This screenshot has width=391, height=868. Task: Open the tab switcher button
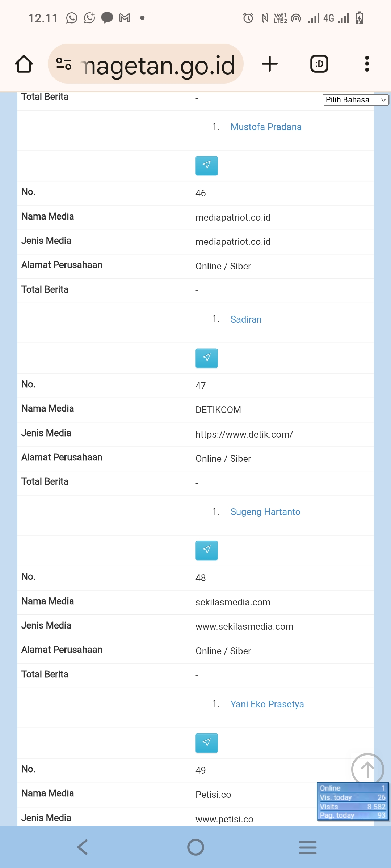tap(319, 64)
